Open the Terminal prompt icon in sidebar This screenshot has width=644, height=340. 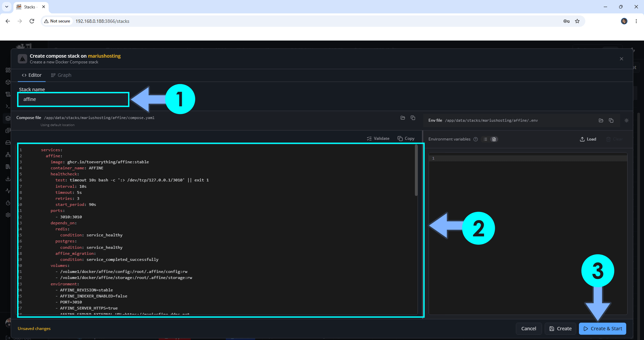pyautogui.click(x=8, y=106)
